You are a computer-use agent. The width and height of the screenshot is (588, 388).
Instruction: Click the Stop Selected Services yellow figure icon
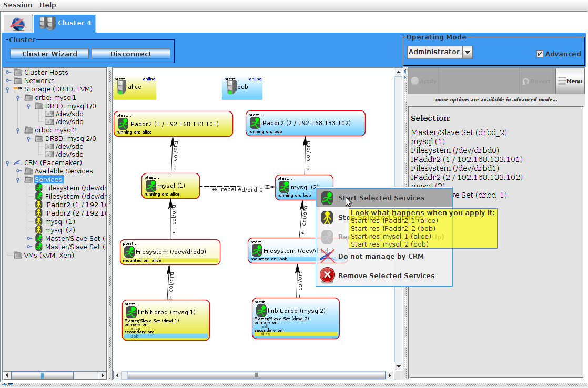[x=327, y=218]
